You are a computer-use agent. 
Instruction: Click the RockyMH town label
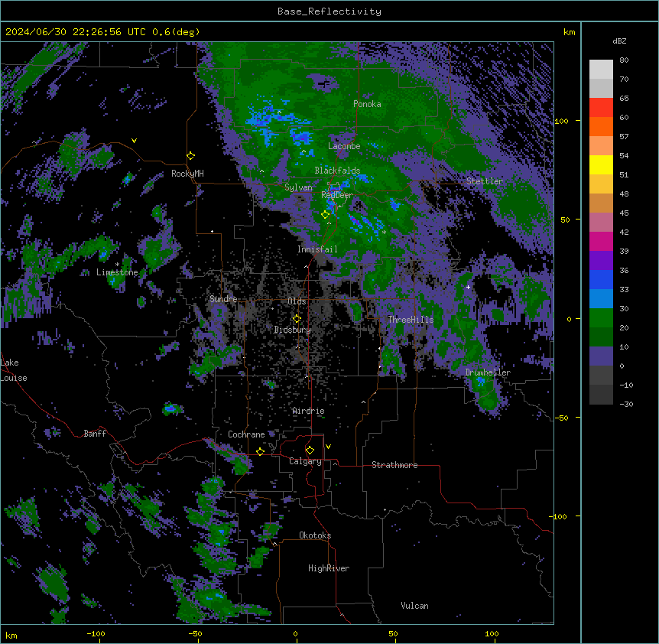[187, 174]
